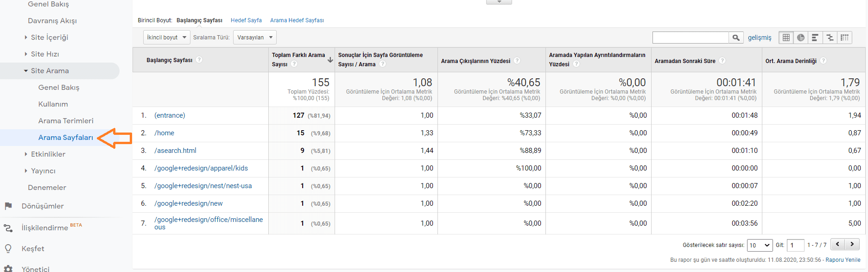868x272 pixels.
Task: Switch to the performance bar view icon
Action: point(815,38)
